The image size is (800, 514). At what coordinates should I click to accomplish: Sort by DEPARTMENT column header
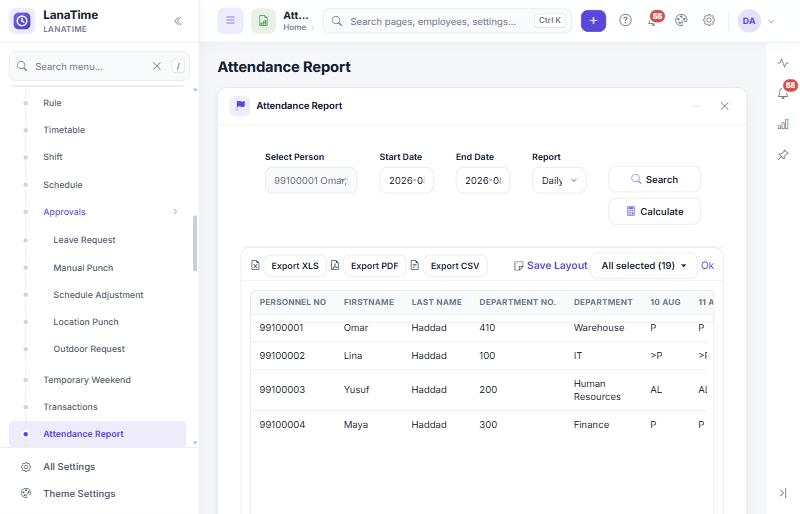(603, 302)
